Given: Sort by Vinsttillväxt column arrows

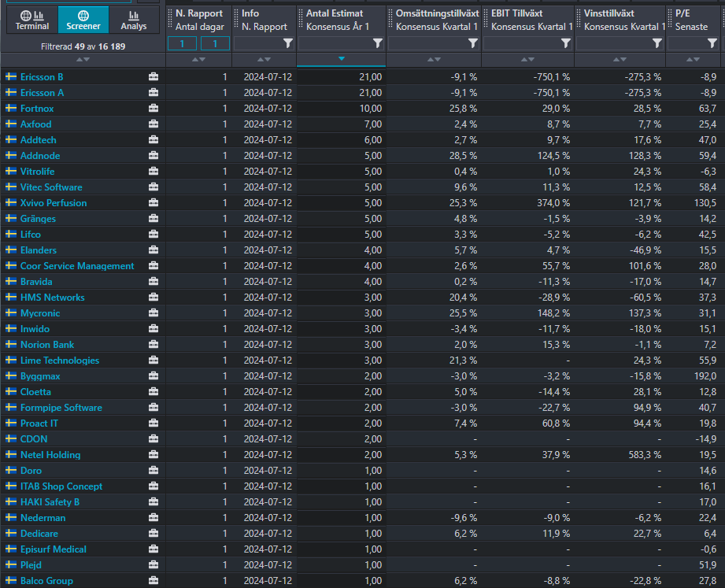Looking at the screenshot, I should coord(620,60).
